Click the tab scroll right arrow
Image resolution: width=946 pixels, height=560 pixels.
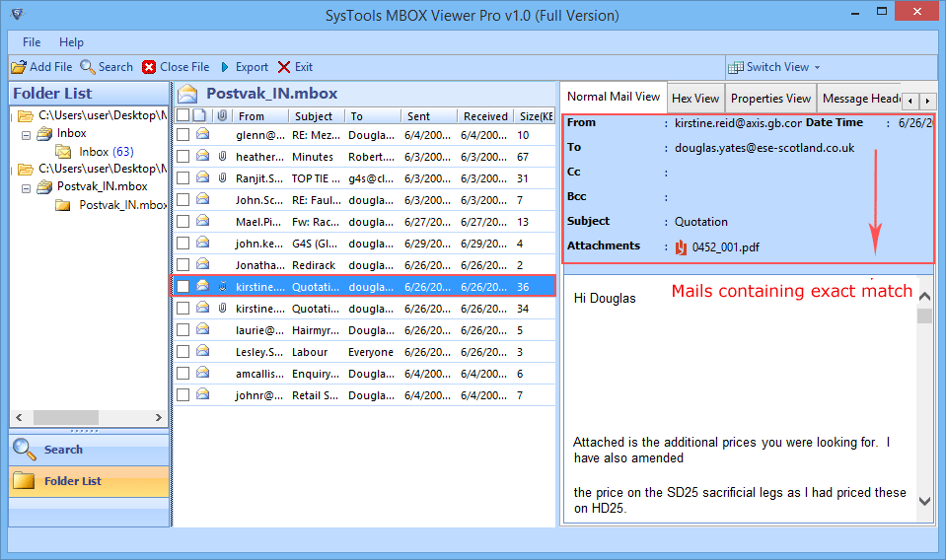click(x=928, y=101)
